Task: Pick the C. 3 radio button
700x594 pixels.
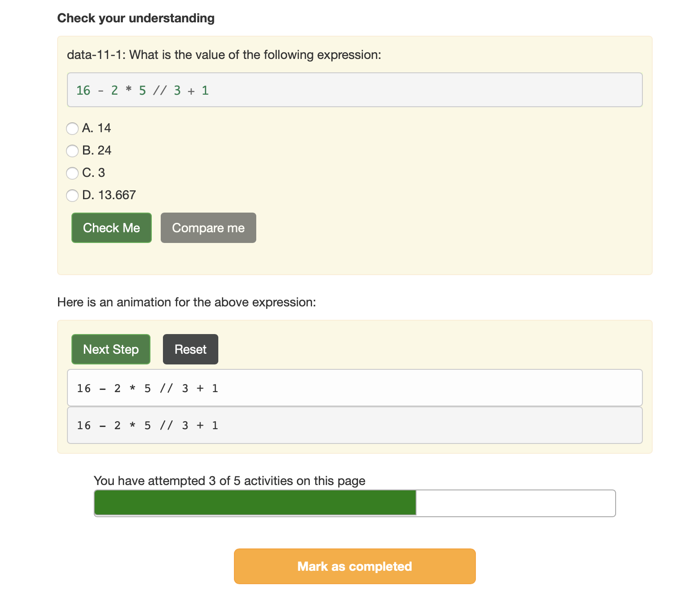Action: point(72,173)
